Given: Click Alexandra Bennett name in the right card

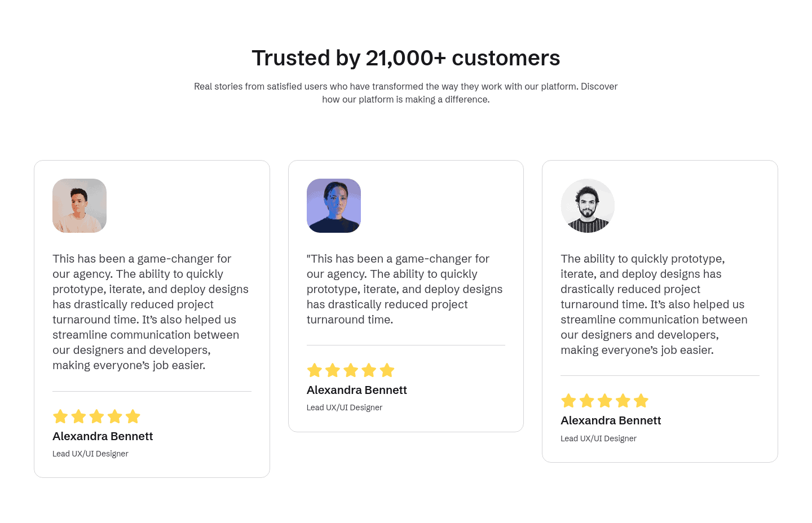Looking at the screenshot, I should 611,420.
